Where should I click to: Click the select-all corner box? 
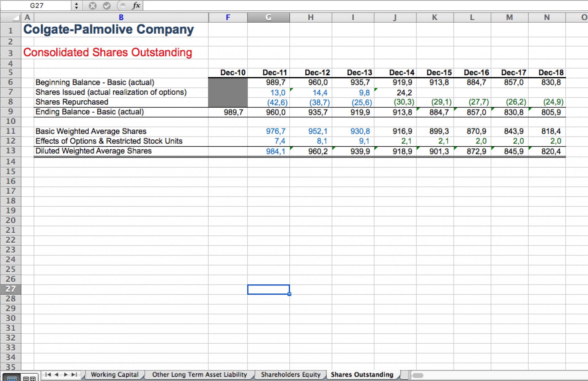(x=11, y=17)
